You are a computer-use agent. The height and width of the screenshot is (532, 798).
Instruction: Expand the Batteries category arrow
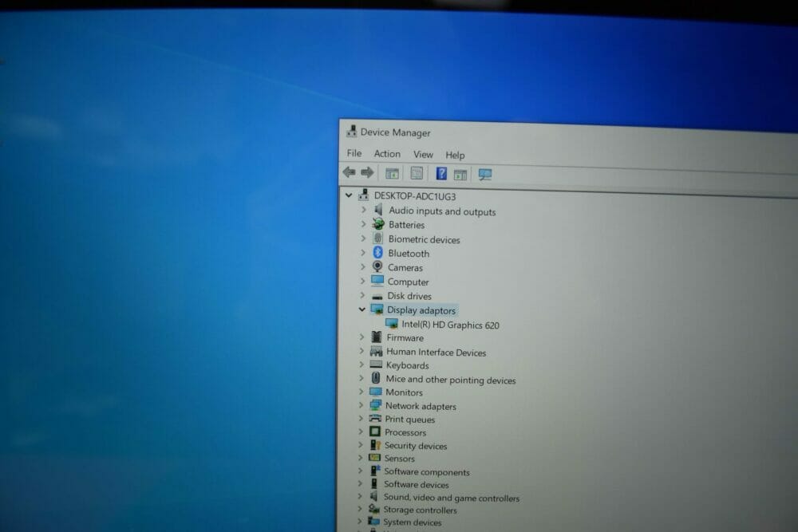pyautogui.click(x=363, y=224)
